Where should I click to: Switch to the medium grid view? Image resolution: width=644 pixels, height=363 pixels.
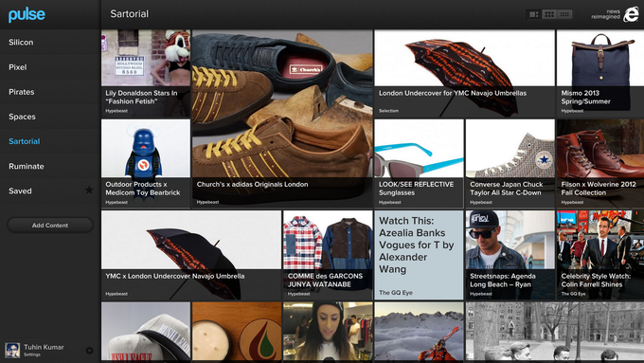(549, 15)
